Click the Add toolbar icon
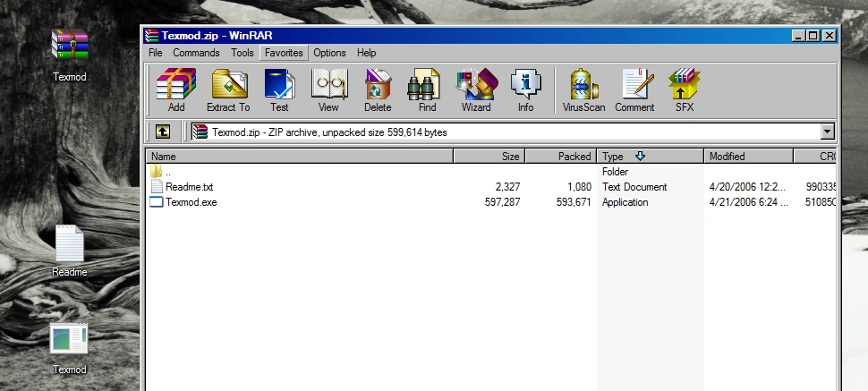This screenshot has width=868, height=391. 176,84
